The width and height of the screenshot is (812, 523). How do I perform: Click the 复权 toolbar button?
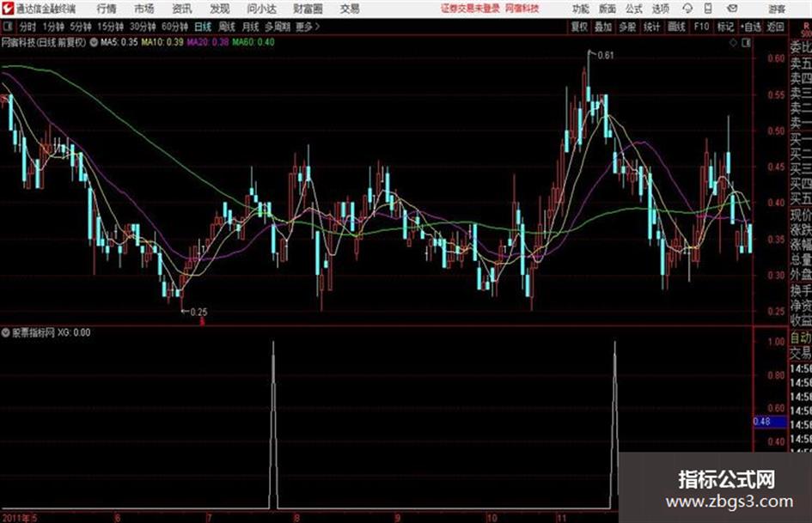point(579,27)
